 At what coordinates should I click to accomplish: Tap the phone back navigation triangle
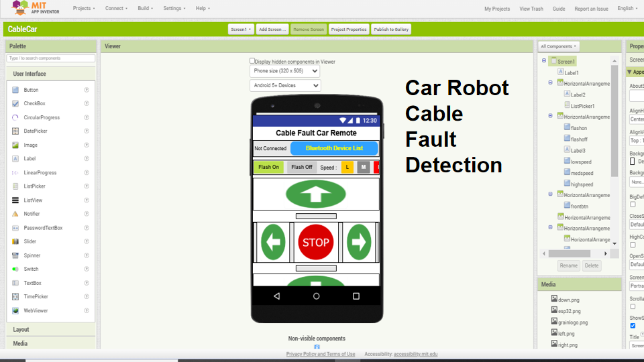[277, 296]
